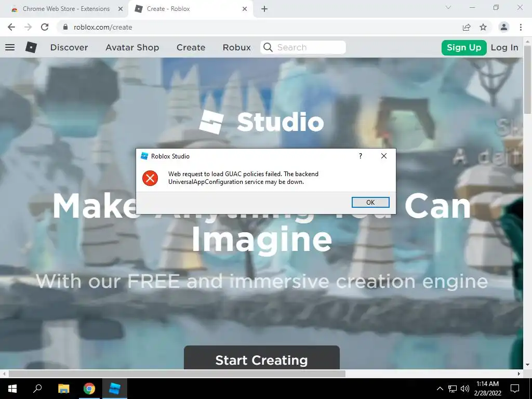The image size is (532, 399).
Task: Click the Roblox Studio icon in dialog title
Action: [144, 156]
